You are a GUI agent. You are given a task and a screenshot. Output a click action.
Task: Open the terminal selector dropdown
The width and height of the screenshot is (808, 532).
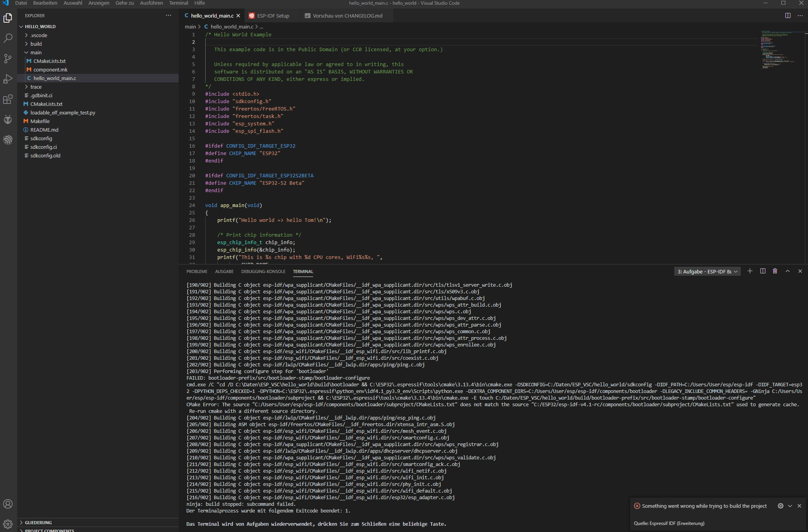708,271
